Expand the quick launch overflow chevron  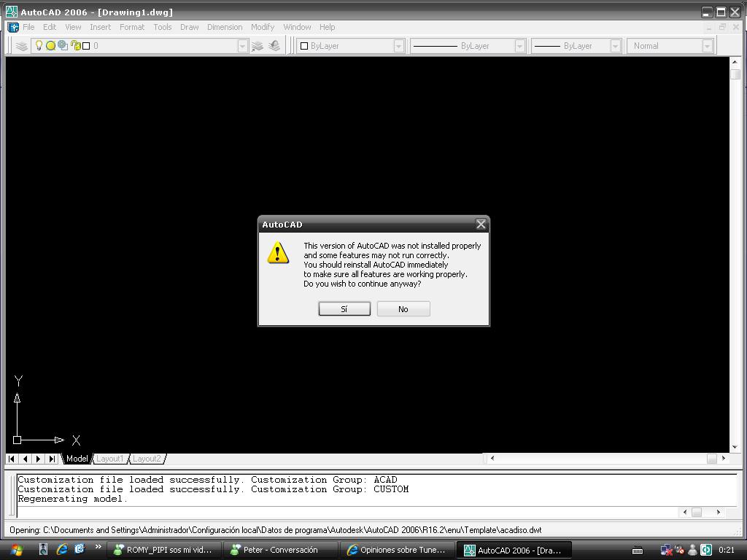point(98,547)
